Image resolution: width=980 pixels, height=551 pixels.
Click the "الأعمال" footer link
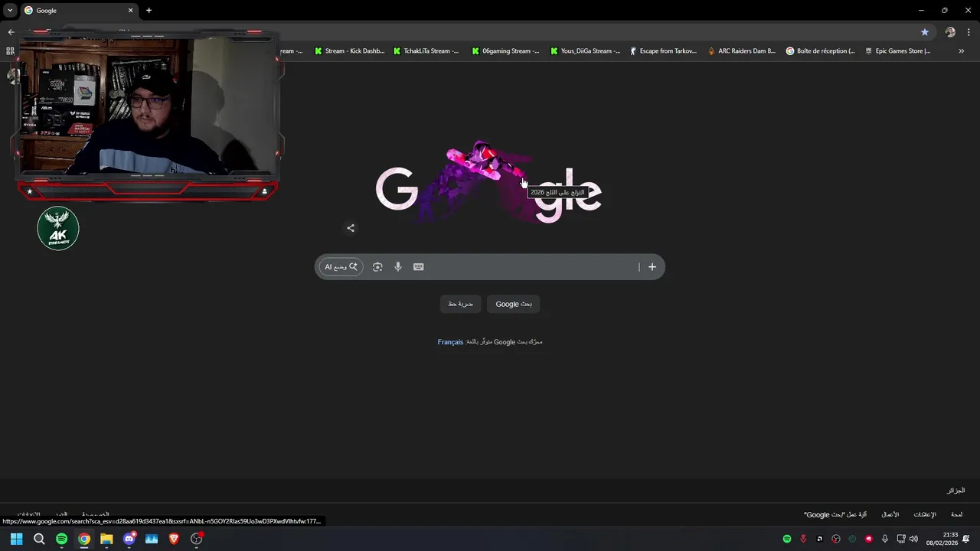pyautogui.click(x=890, y=515)
